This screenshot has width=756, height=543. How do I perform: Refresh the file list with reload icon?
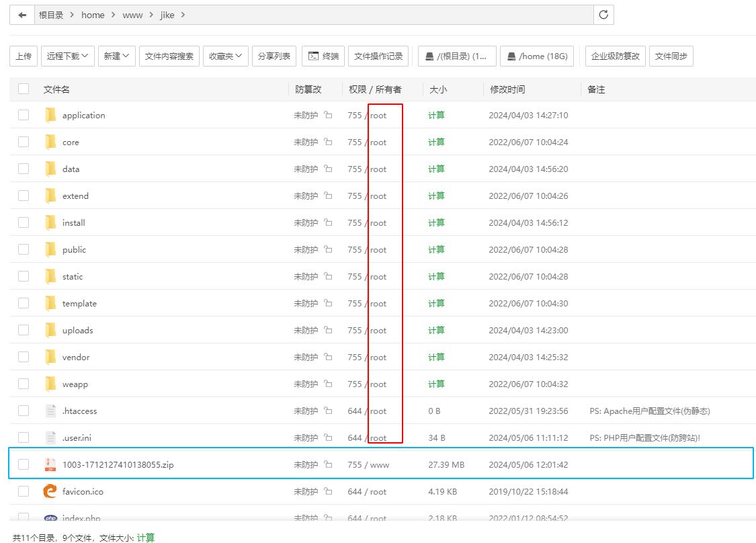(x=603, y=15)
